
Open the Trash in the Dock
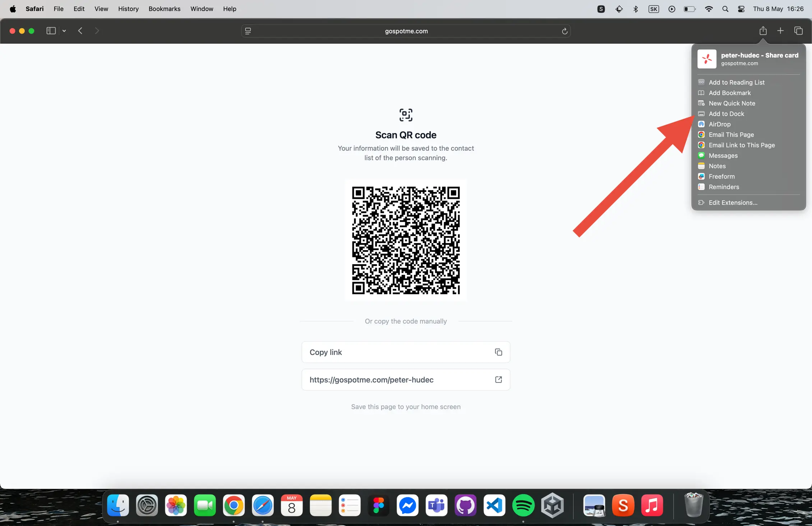693,506
